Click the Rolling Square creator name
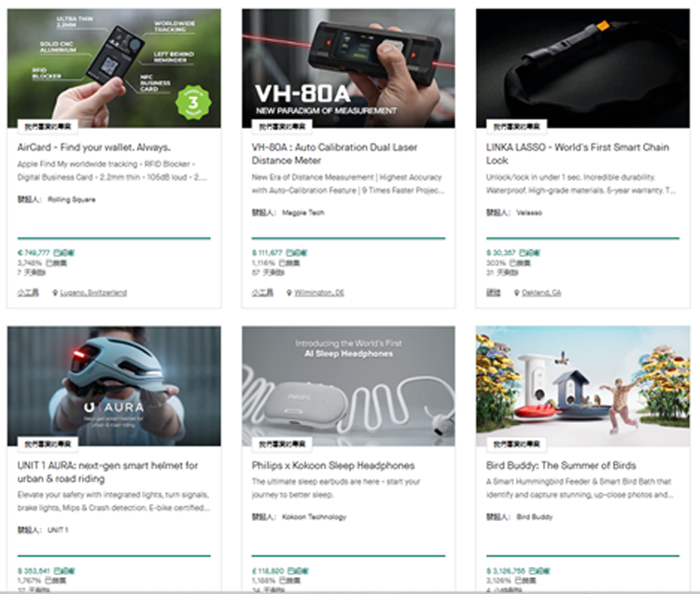This screenshot has height=594, width=700. pos(72,200)
